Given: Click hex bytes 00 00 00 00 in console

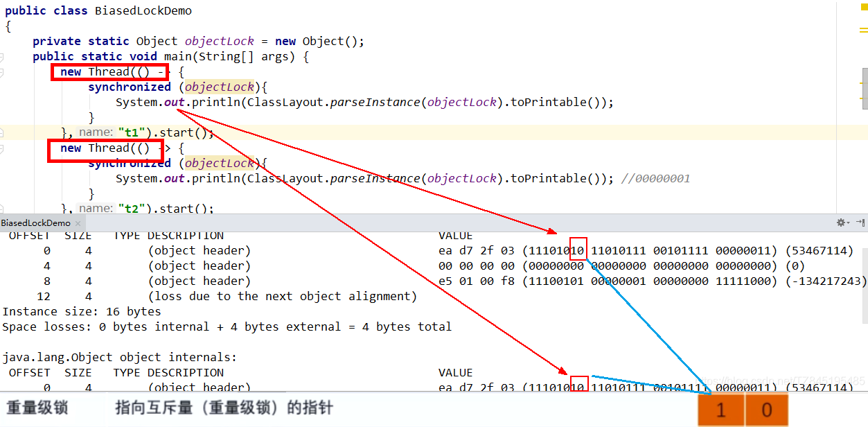Looking at the screenshot, I should click(x=477, y=266).
